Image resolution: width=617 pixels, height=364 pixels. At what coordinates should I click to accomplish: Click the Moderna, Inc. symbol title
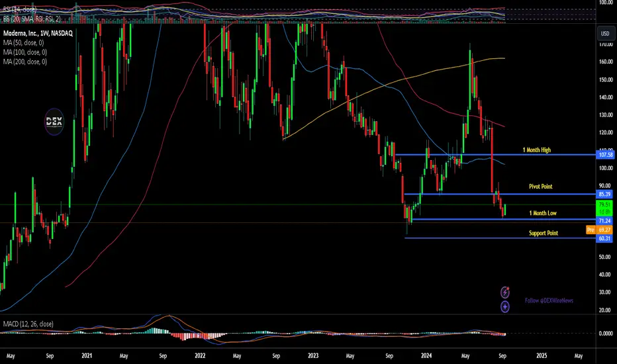pos(38,34)
